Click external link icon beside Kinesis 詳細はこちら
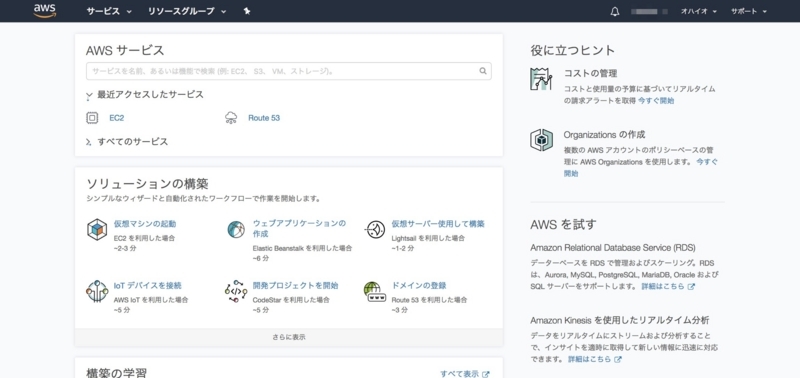 click(618, 359)
